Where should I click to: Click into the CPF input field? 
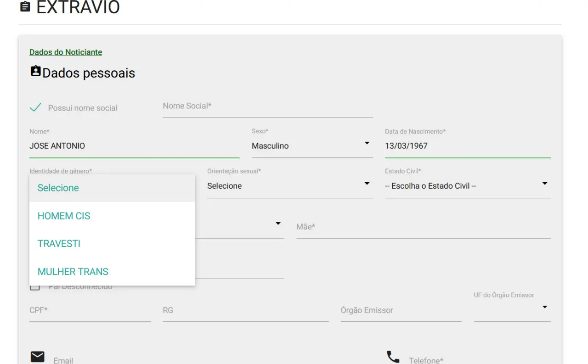[90, 310]
